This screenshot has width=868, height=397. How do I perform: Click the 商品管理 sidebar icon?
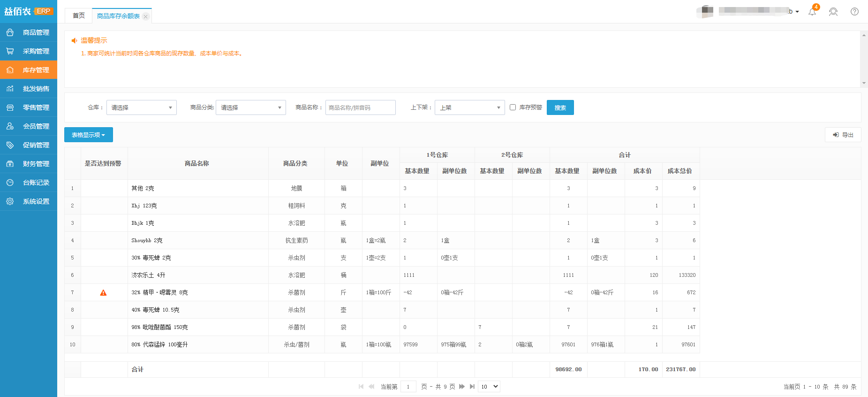[10, 32]
